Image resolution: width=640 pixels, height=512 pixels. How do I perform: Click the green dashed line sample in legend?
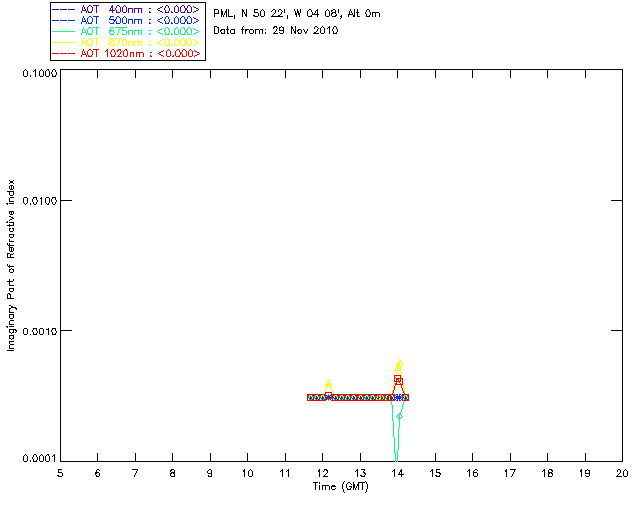point(64,31)
